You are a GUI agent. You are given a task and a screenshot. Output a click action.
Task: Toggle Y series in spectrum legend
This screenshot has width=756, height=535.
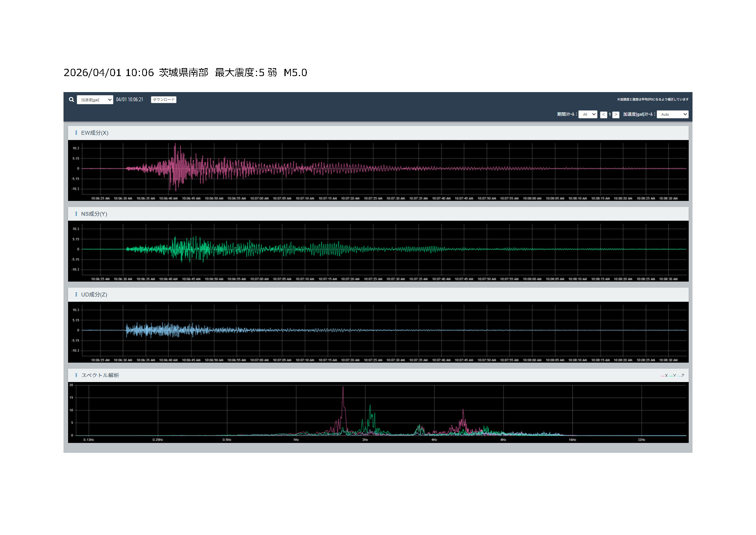(674, 376)
